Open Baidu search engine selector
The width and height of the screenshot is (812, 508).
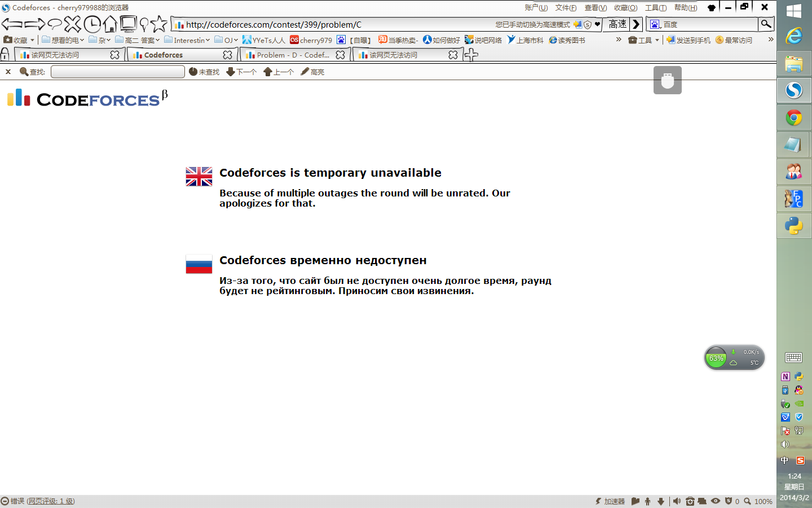655,24
